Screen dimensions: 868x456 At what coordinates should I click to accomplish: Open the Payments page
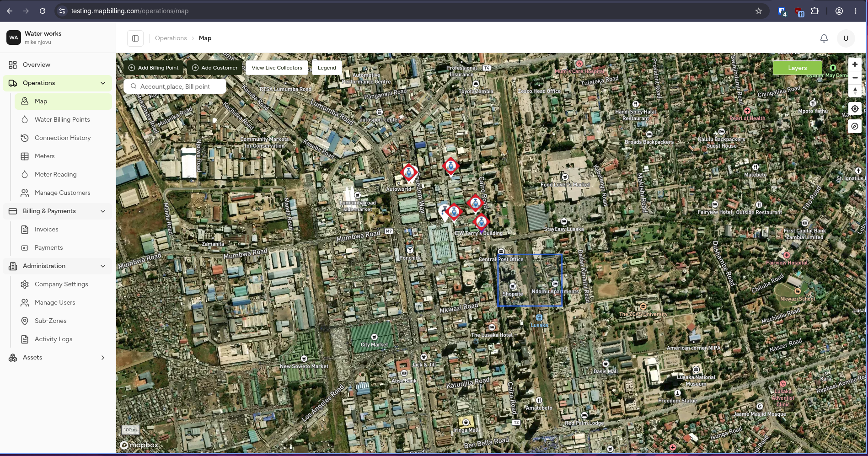[63, 248]
